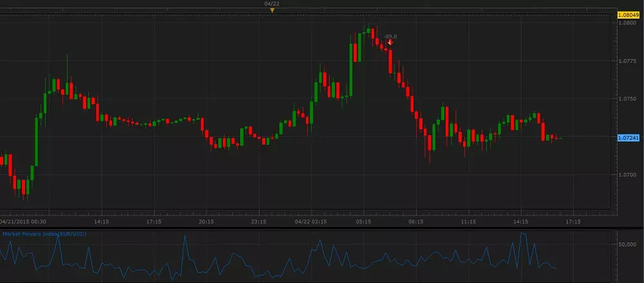Image resolution: width=644 pixels, height=283 pixels.
Task: Click the yellow 1.08049 price tag
Action: [629, 15]
